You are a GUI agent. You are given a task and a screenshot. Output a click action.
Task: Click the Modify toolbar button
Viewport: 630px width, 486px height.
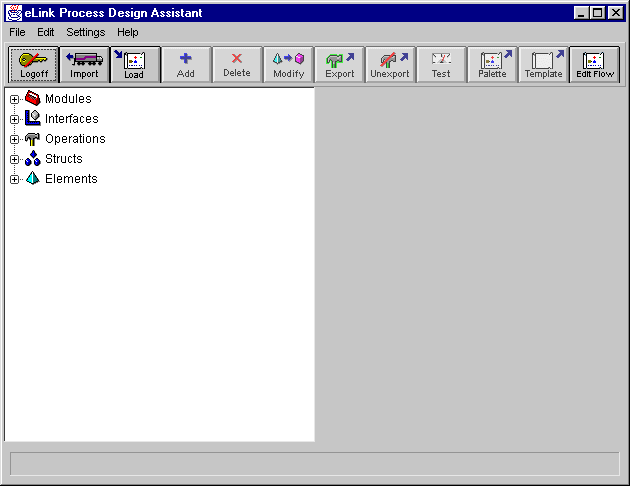tap(288, 65)
